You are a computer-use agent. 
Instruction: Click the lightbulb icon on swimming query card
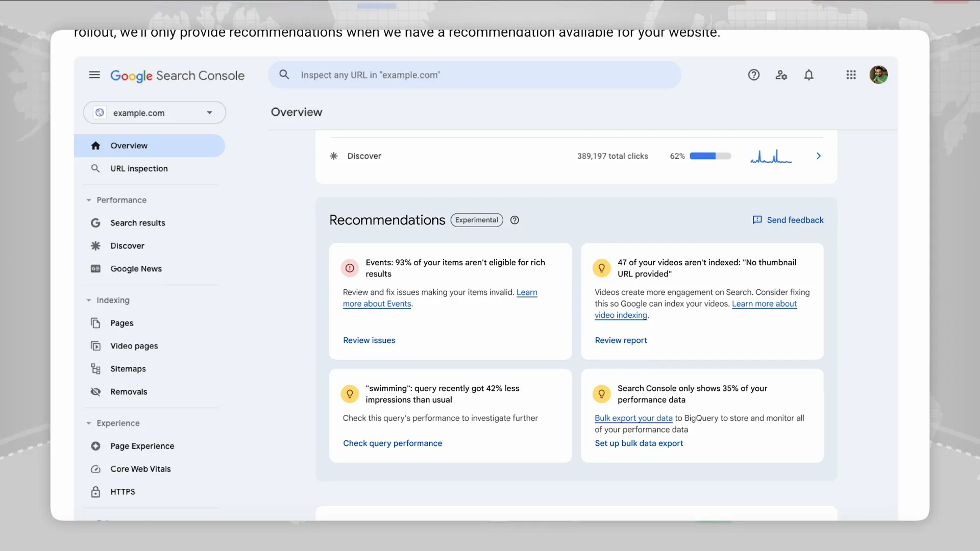350,394
